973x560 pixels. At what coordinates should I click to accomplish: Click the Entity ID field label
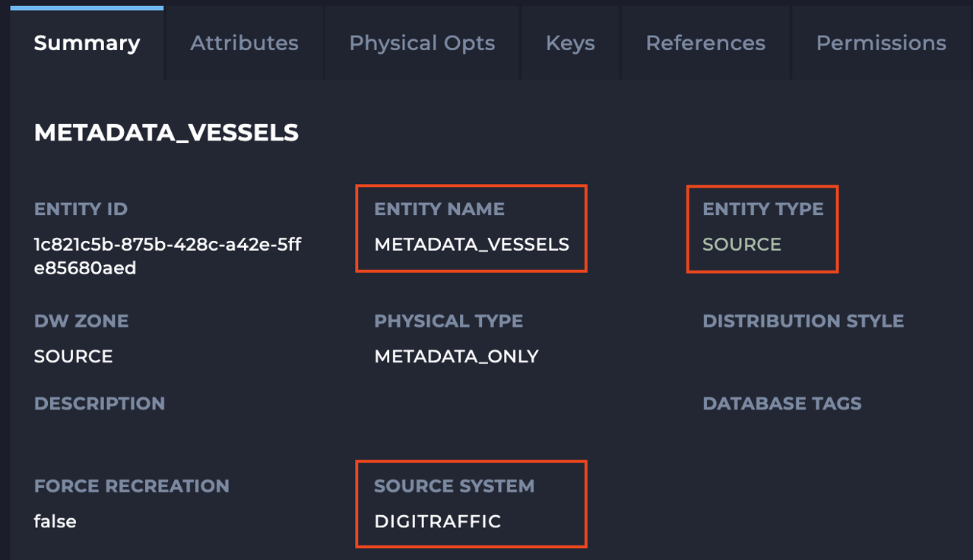coord(81,209)
